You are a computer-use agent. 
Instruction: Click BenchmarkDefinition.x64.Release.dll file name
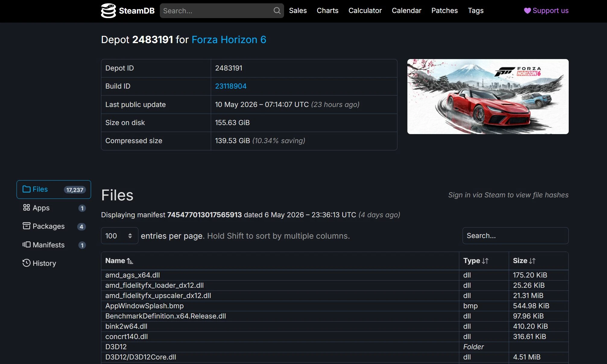pyautogui.click(x=166, y=316)
